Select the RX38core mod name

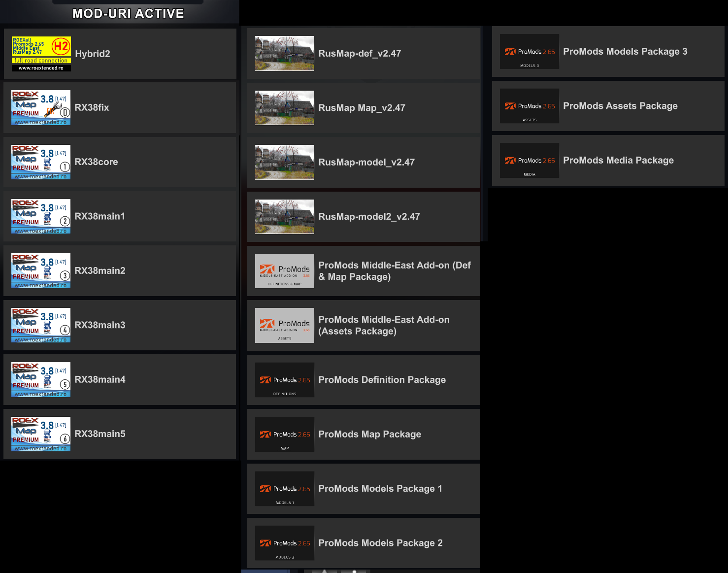coord(97,162)
